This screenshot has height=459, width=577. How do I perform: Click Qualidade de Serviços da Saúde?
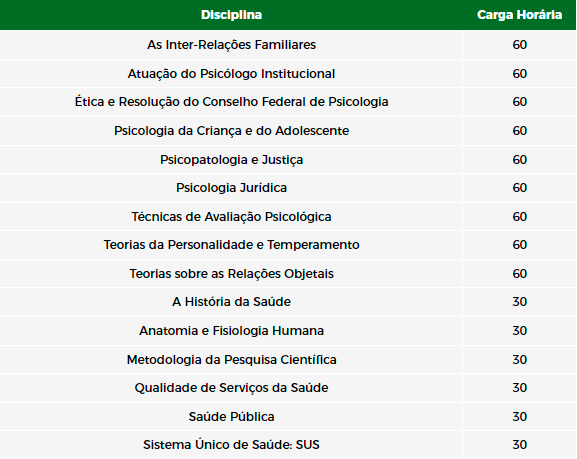231,388
